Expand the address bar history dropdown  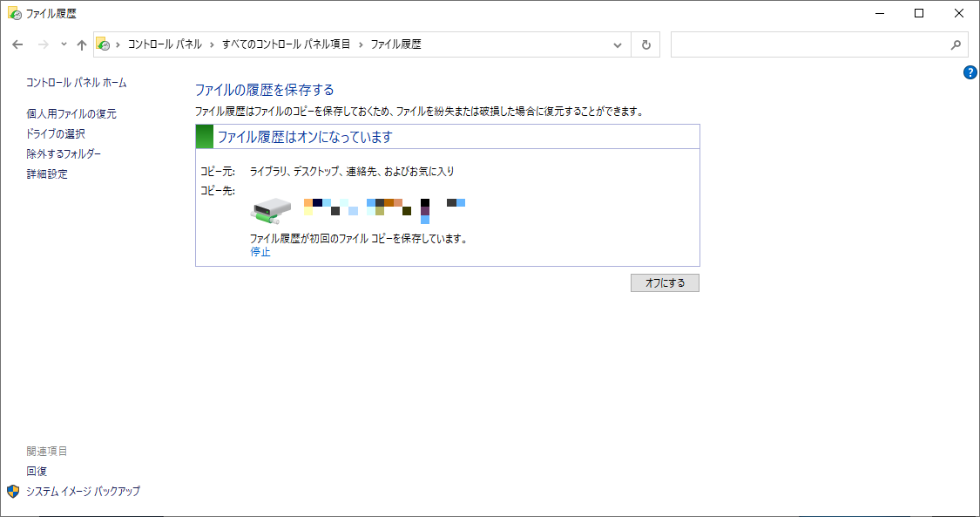click(x=618, y=44)
